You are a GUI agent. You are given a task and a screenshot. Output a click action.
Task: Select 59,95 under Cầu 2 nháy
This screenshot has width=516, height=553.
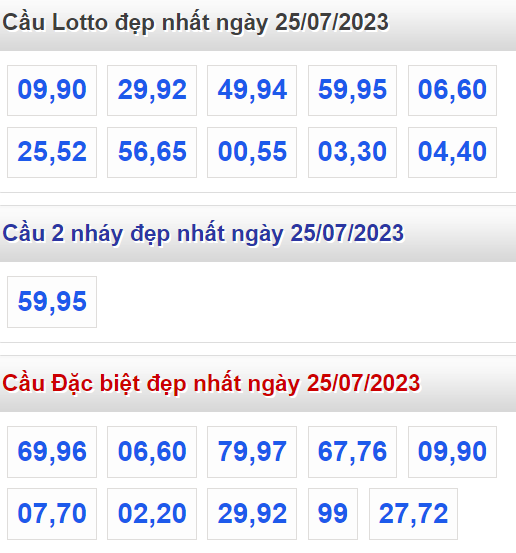click(52, 302)
